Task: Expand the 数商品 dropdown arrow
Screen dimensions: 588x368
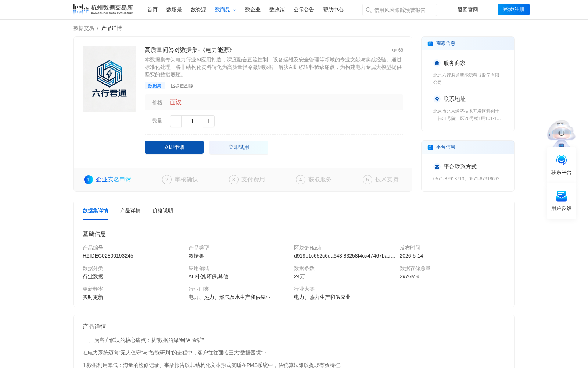Action: [x=234, y=10]
